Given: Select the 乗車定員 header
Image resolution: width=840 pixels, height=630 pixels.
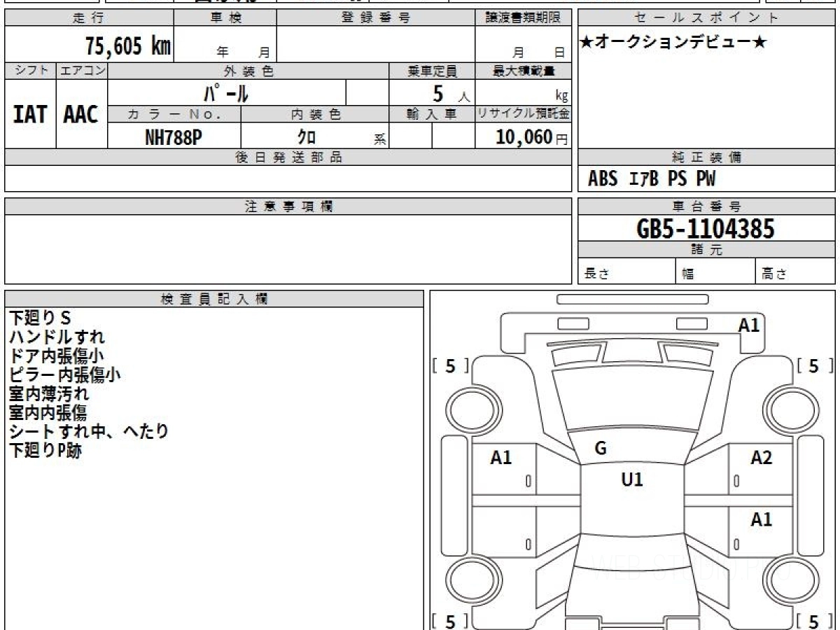Looking at the screenshot, I should (x=432, y=71).
